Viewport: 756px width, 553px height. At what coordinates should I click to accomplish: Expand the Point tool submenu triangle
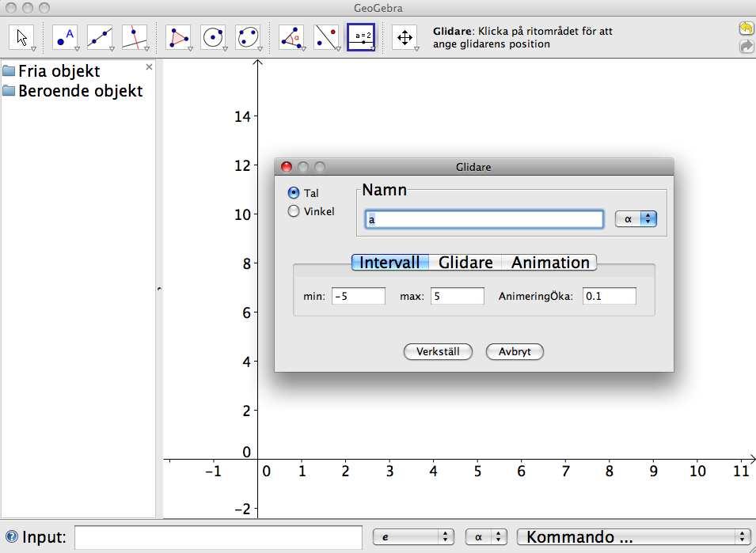click(76, 48)
